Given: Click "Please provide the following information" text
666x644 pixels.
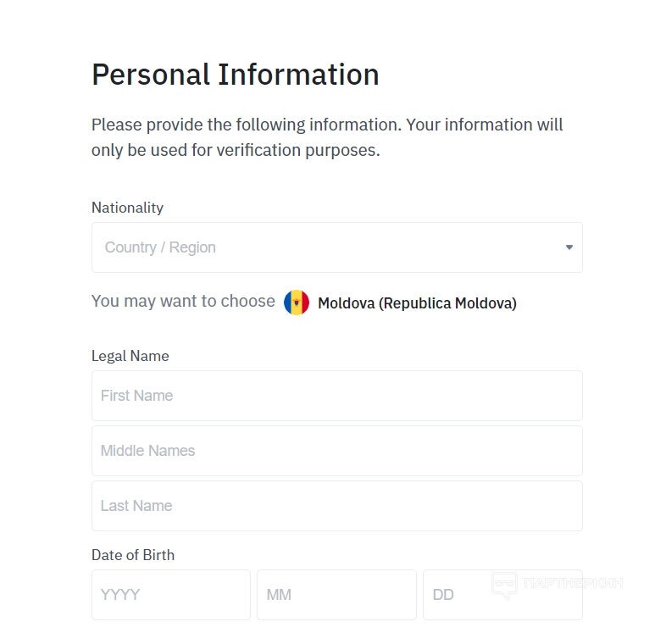Looking at the screenshot, I should 246,125.
